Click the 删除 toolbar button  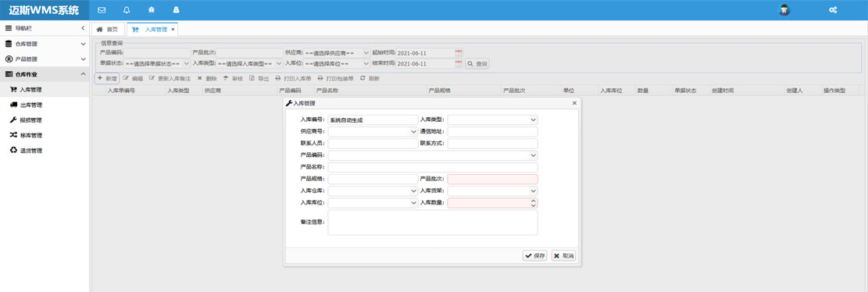point(207,79)
